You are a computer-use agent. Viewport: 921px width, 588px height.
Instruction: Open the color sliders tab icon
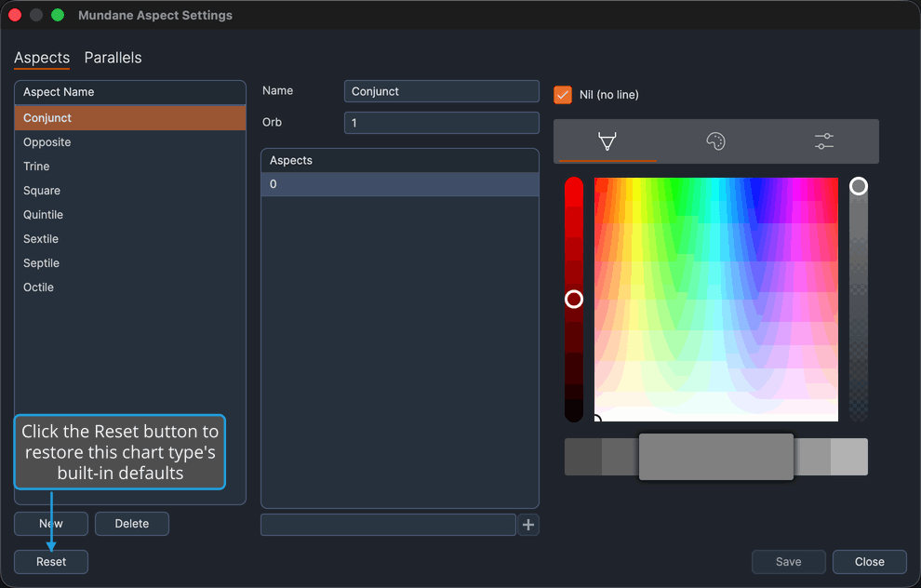[x=824, y=141]
